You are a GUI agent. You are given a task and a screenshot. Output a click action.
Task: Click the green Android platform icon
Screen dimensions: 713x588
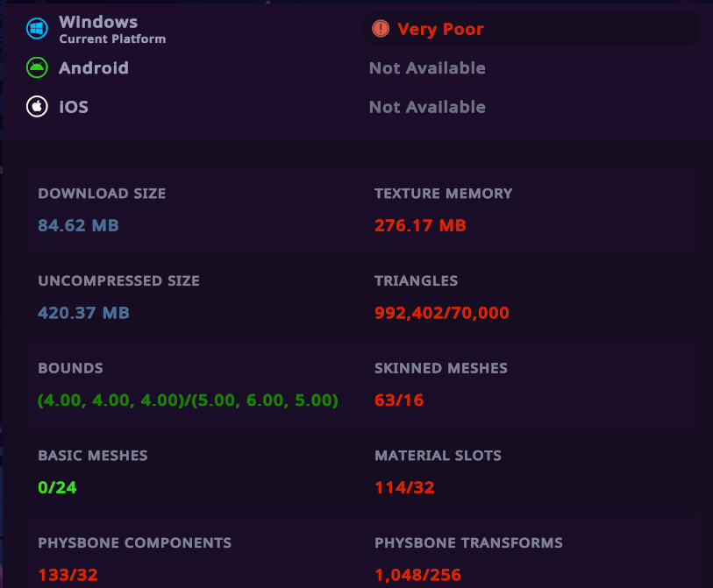coord(37,67)
